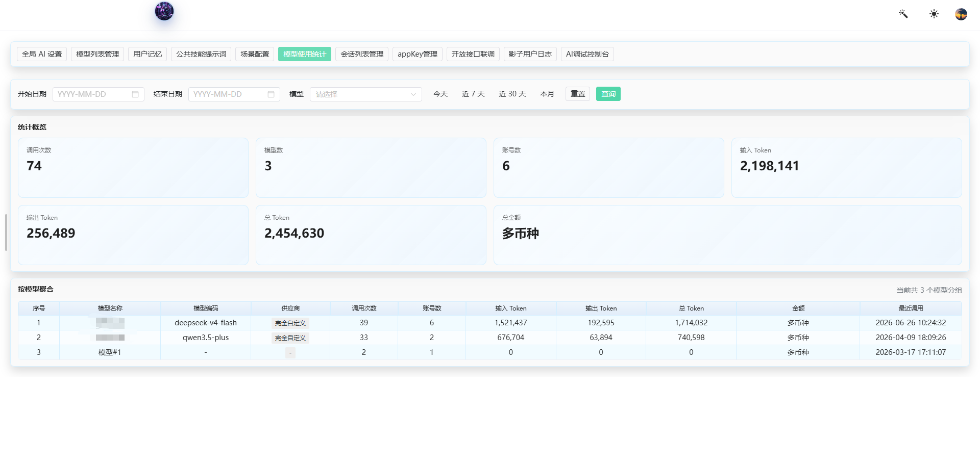Click the 查询 button
The image size is (980, 464).
click(x=608, y=94)
